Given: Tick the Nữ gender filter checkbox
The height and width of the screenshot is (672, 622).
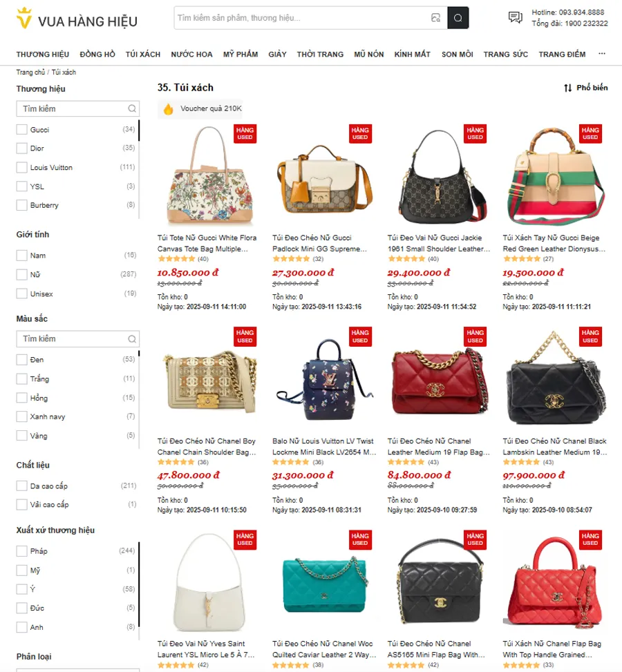Looking at the screenshot, I should click(21, 274).
